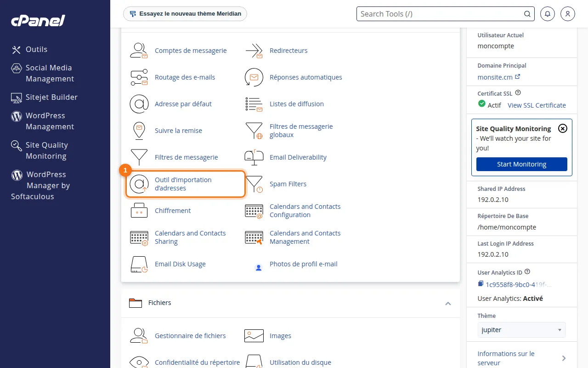Screen dimensions: 588x368
Task: Open the user account menu icon
Action: point(568,14)
